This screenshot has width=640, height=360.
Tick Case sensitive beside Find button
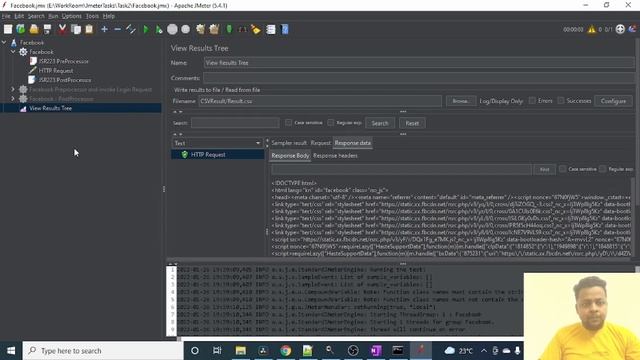click(x=562, y=169)
